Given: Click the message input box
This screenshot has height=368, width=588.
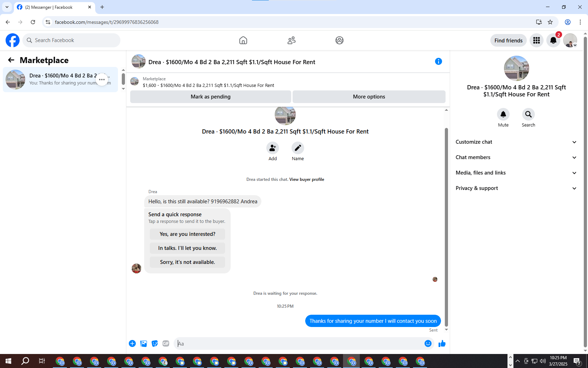Looking at the screenshot, I should coord(299,343).
